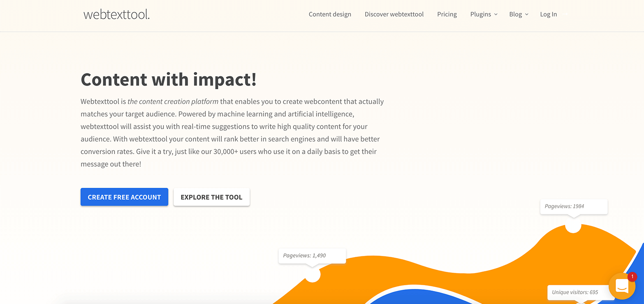This screenshot has height=304, width=644.
Task: Click the Pageviews: 1,490 tooltip
Action: pos(312,256)
